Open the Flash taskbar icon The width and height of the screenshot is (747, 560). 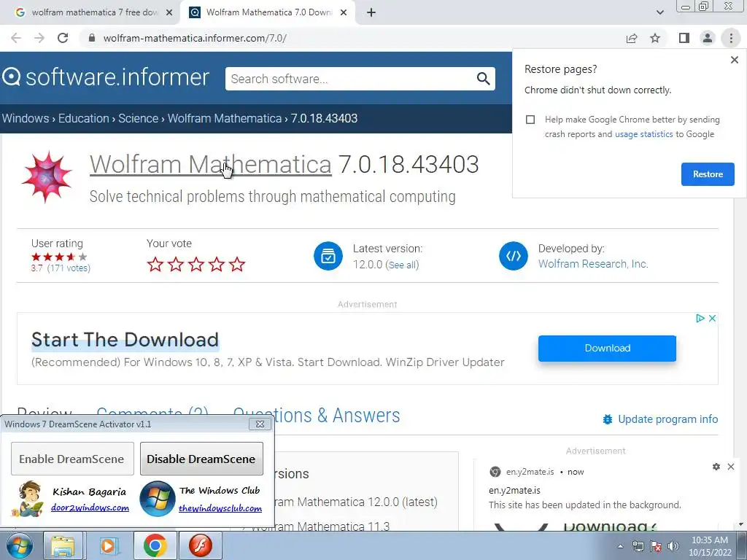click(x=200, y=545)
